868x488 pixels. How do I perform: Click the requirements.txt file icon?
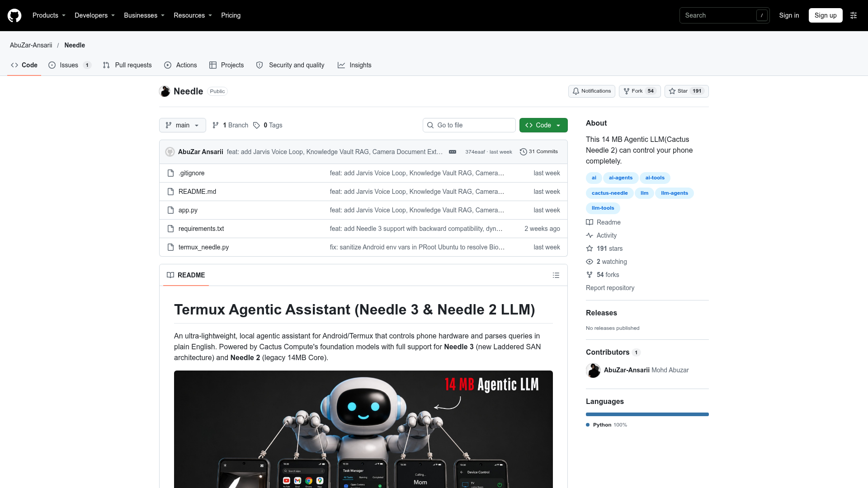[170, 229]
